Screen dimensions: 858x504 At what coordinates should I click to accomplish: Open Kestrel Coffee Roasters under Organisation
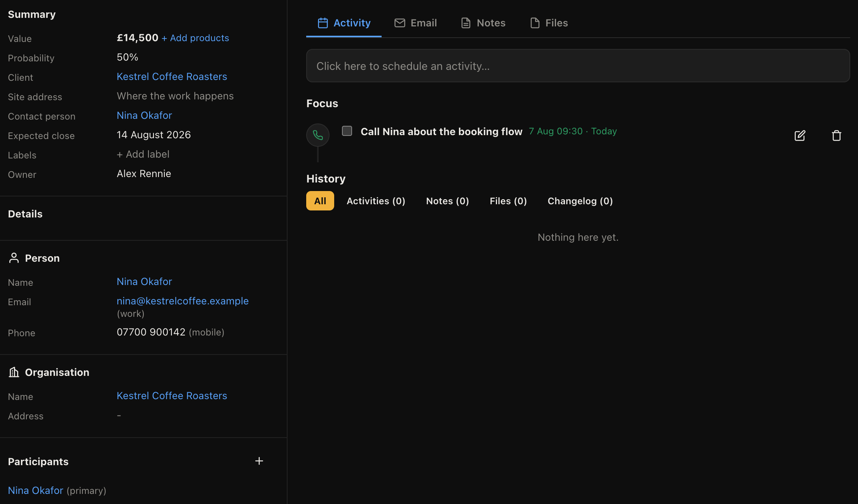[172, 396]
